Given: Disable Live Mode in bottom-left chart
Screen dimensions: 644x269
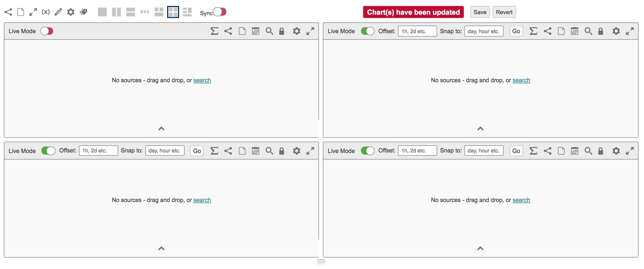Looking at the screenshot, I should point(48,151).
